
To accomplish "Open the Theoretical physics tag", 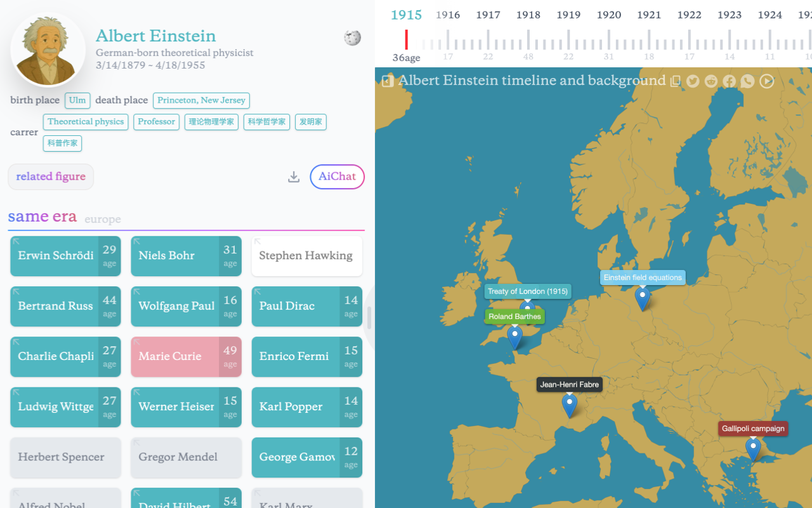I will [85, 121].
